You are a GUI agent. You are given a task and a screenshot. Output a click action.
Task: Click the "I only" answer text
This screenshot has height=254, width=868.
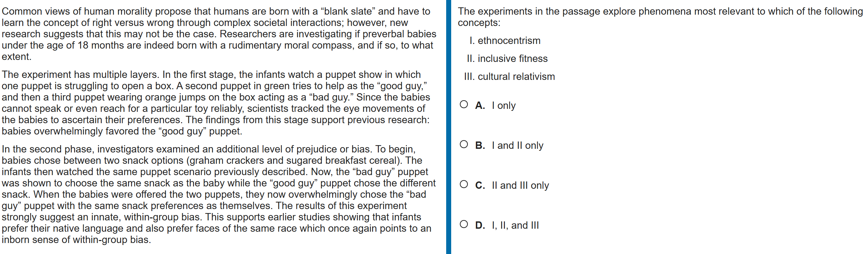click(504, 106)
